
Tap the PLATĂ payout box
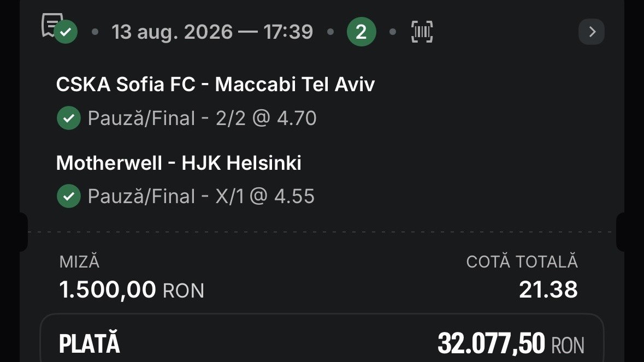pyautogui.click(x=322, y=338)
